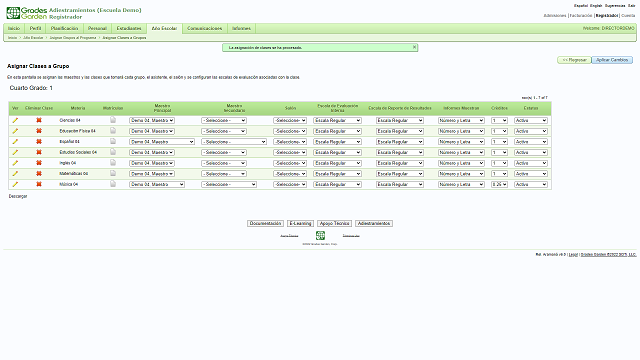Open the Documentación footer button

point(265,224)
